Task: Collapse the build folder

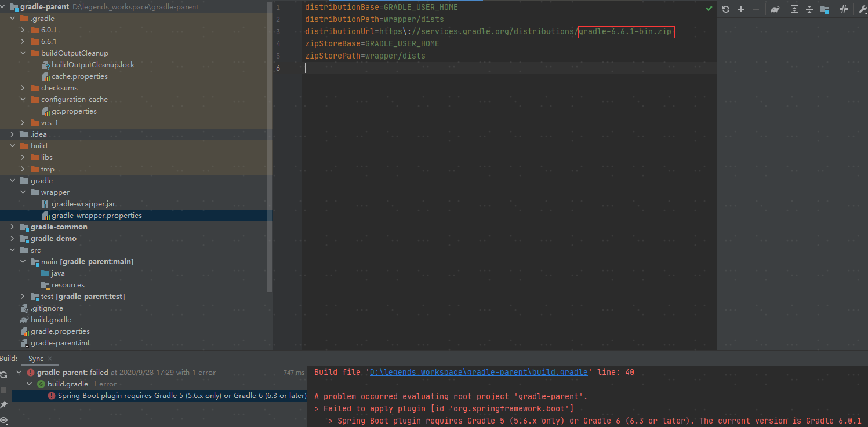Action: point(12,146)
